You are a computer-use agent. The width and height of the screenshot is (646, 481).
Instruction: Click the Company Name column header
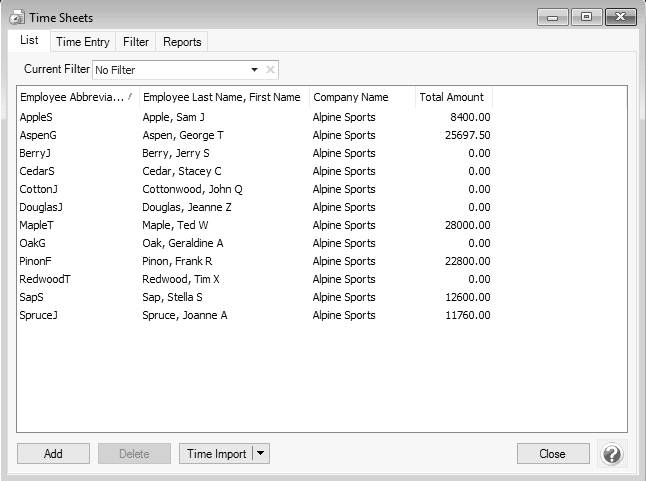pos(351,97)
